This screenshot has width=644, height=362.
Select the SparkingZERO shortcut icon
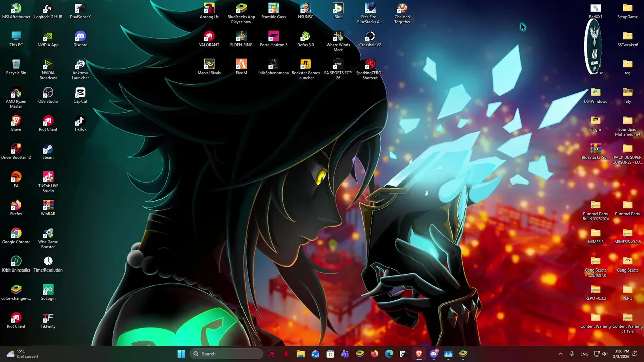point(370,70)
